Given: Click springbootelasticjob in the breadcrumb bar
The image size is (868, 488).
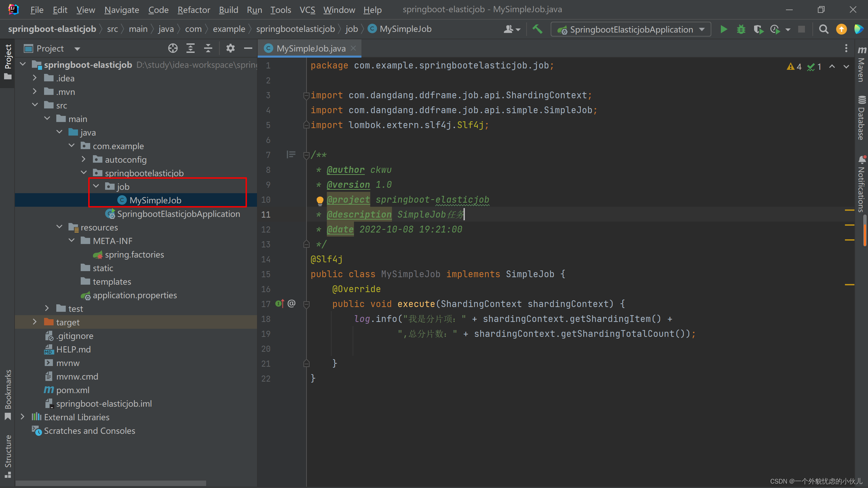Looking at the screenshot, I should coord(295,29).
